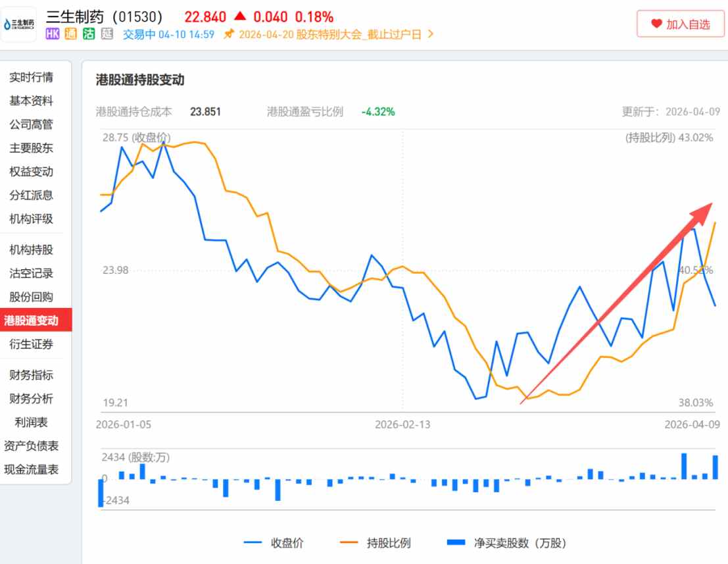Click the heart icon in 加入自选
This screenshot has height=564, width=728.
(656, 24)
